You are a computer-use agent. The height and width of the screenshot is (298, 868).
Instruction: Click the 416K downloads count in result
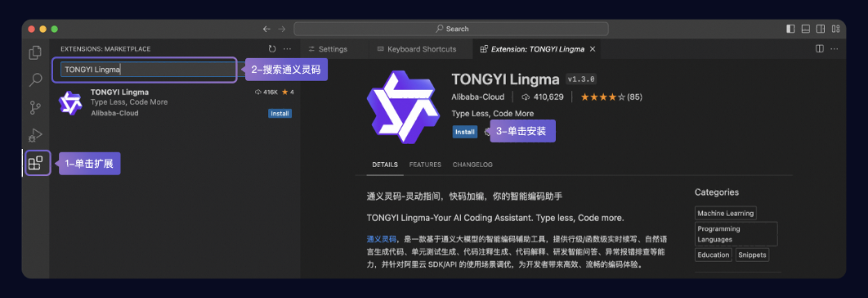click(266, 93)
